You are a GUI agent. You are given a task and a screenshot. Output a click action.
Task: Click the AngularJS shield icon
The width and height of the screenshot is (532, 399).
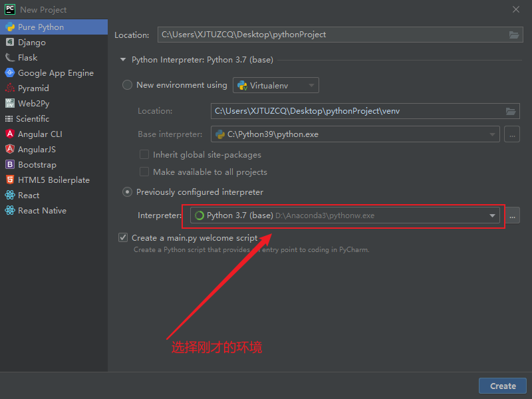pyautogui.click(x=10, y=149)
